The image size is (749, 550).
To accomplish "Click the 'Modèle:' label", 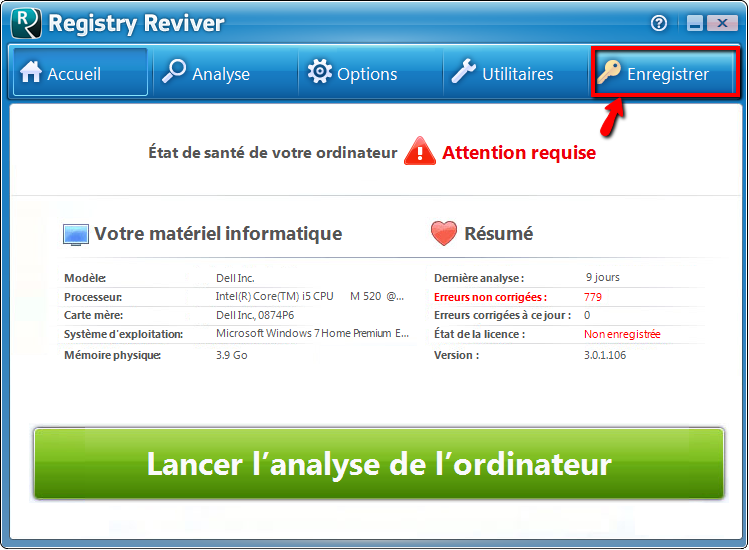I will (x=85, y=278).
